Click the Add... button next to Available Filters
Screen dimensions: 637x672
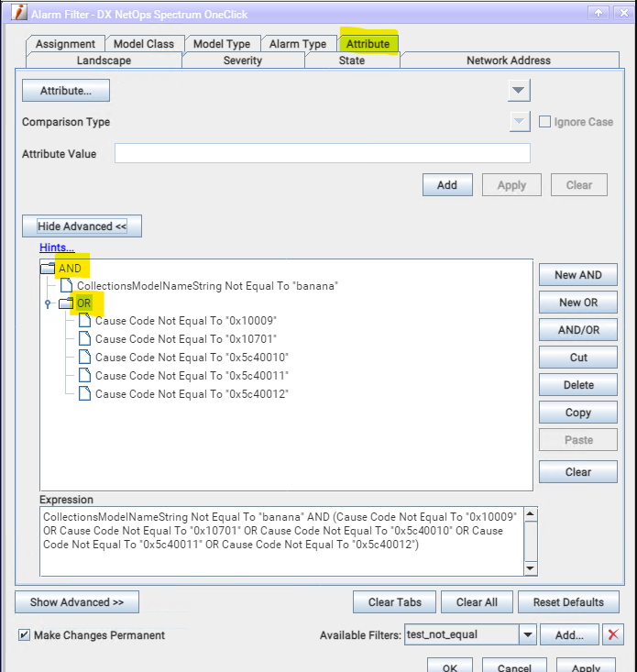click(569, 634)
